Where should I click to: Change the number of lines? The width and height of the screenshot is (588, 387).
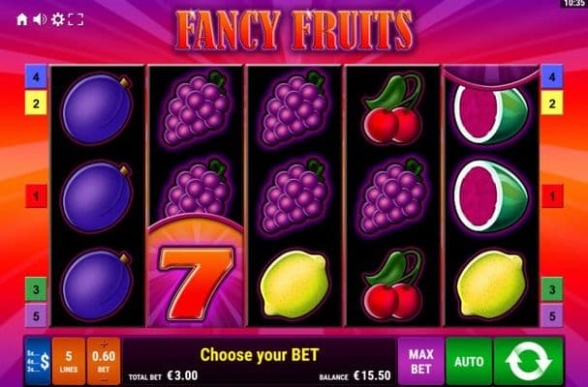coord(69,361)
